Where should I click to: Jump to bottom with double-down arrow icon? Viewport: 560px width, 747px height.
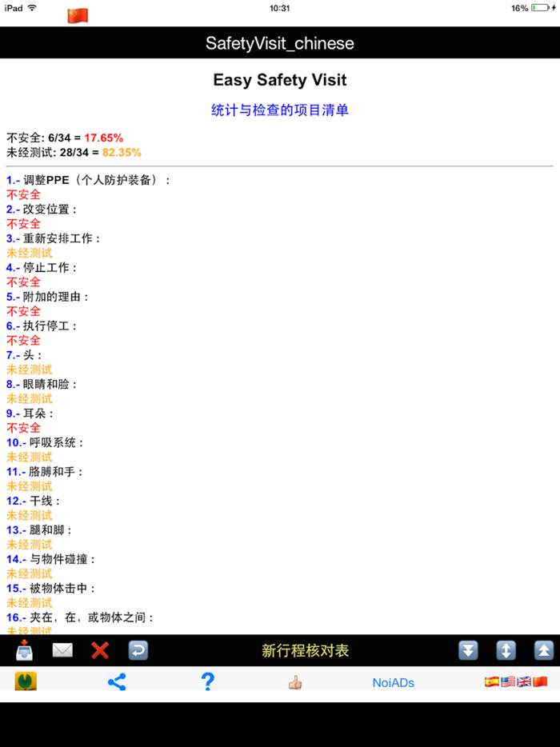click(469, 650)
